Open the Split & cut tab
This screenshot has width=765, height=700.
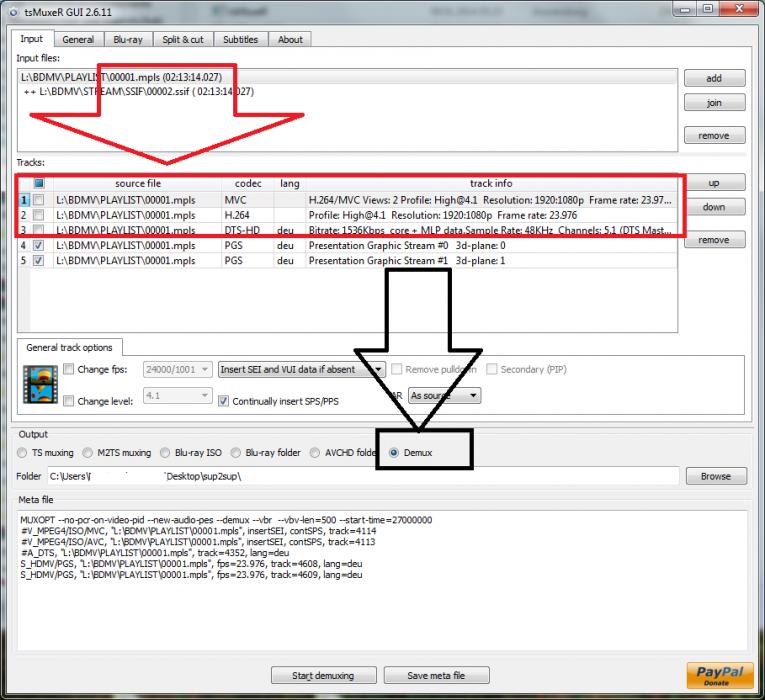coord(183,40)
